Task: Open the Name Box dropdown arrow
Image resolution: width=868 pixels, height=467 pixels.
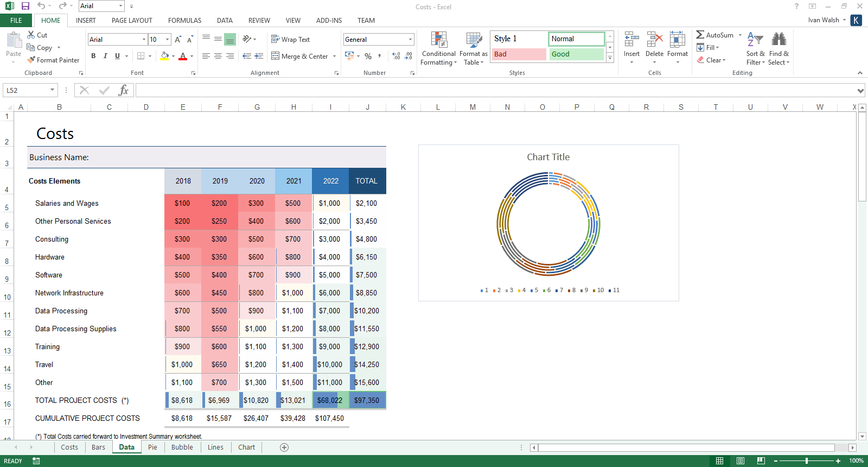Action: [52, 90]
